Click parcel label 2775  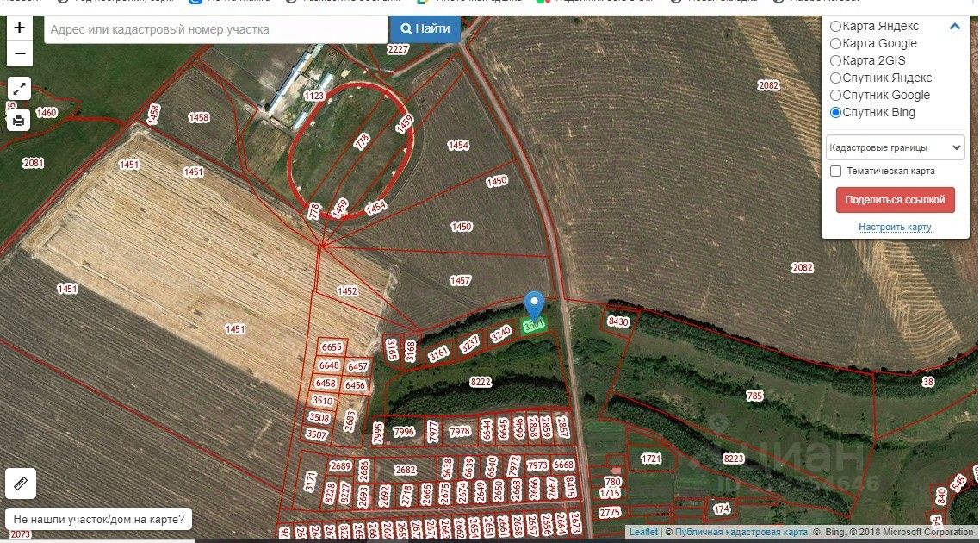tap(610, 512)
